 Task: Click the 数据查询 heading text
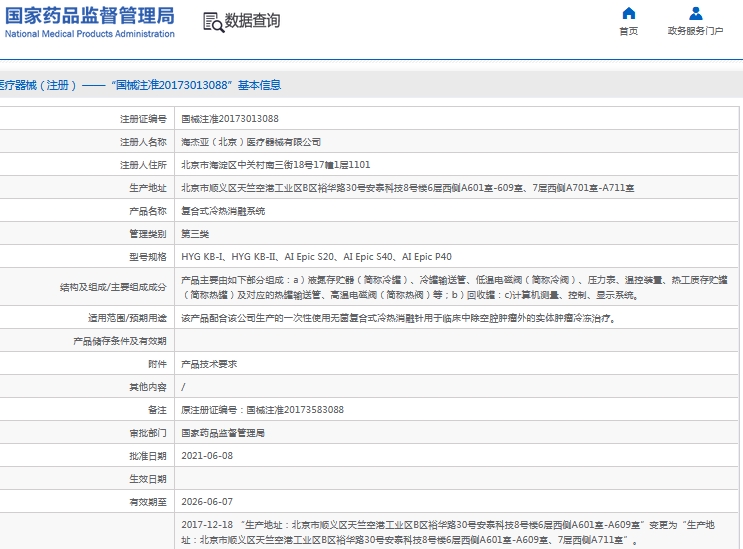[x=252, y=21]
